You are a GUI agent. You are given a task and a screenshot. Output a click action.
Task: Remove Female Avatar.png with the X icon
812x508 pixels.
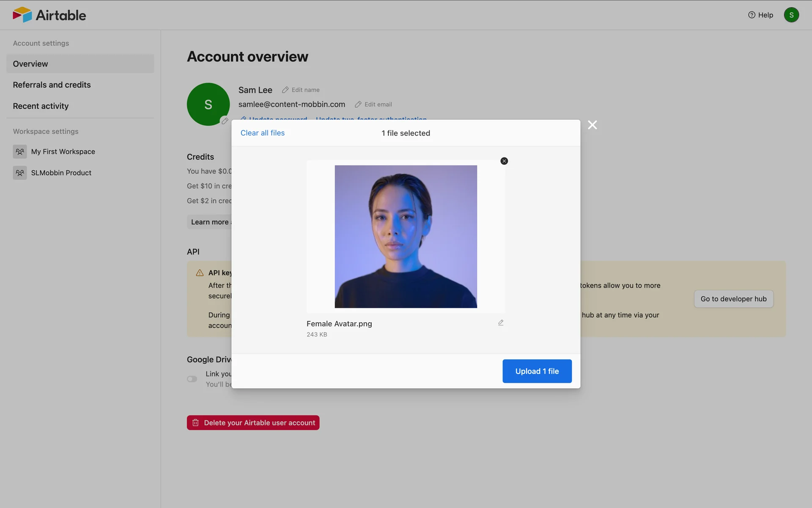[504, 161]
